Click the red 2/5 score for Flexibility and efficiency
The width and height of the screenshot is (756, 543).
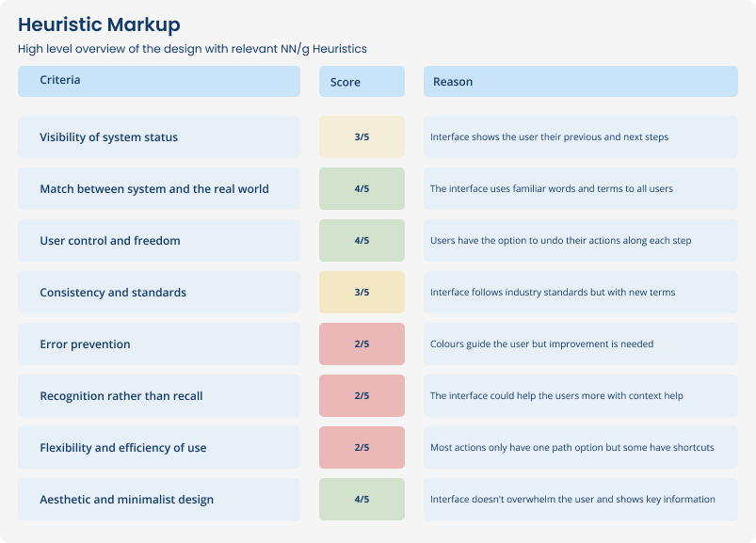(362, 448)
